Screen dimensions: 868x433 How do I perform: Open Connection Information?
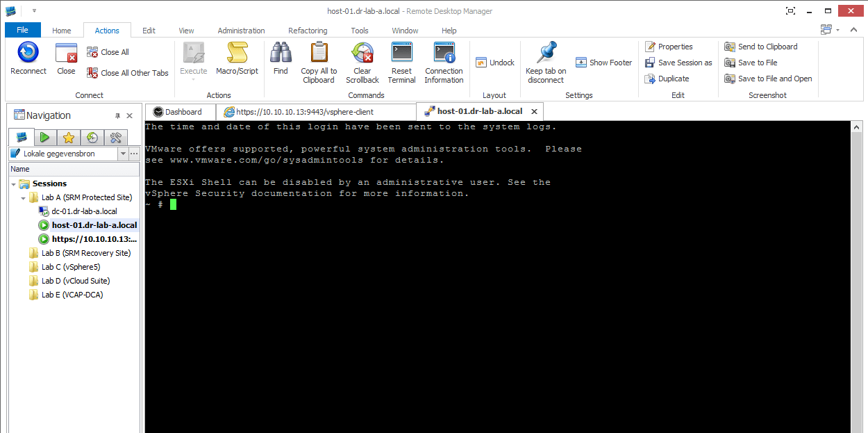(x=444, y=63)
